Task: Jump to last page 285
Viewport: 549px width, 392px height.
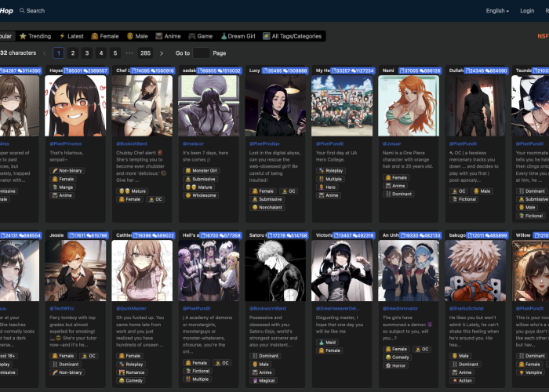Action: pyautogui.click(x=145, y=53)
